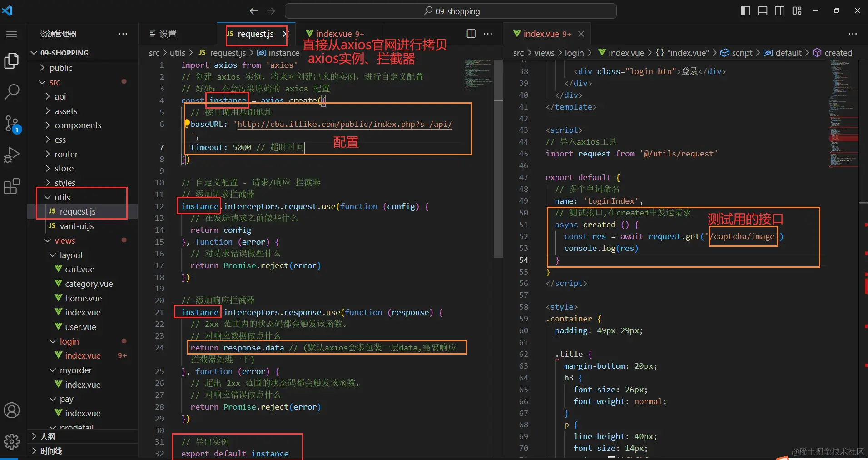This screenshot has height=460, width=868.
Task: Go back with the navigation arrow
Action: (254, 11)
